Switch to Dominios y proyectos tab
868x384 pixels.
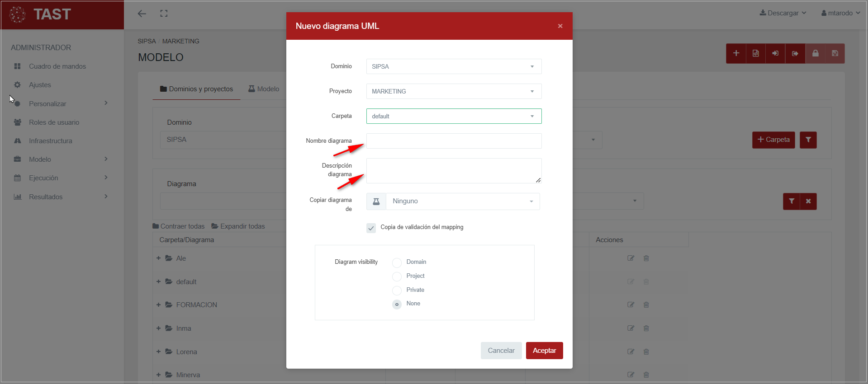[x=197, y=89]
